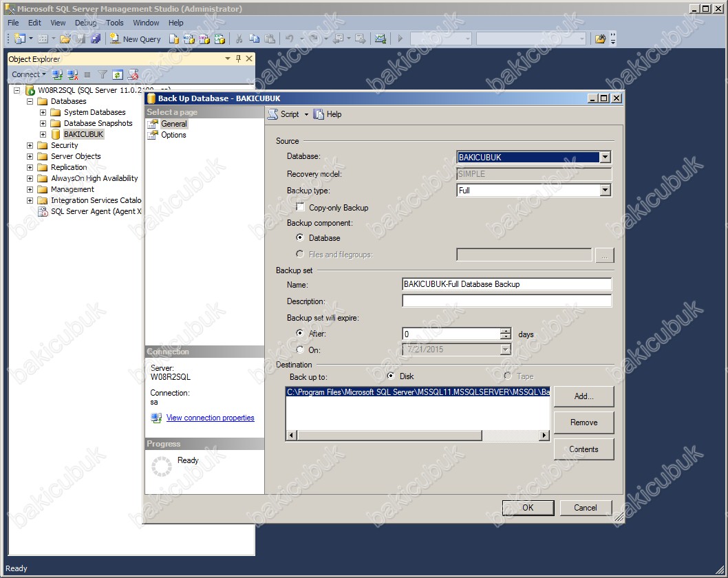The width and height of the screenshot is (728, 578).
Task: Open the View menu
Action: coord(58,23)
